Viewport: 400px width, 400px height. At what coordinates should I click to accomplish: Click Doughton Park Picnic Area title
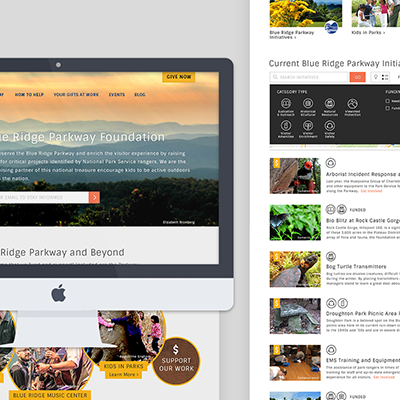[x=363, y=313]
